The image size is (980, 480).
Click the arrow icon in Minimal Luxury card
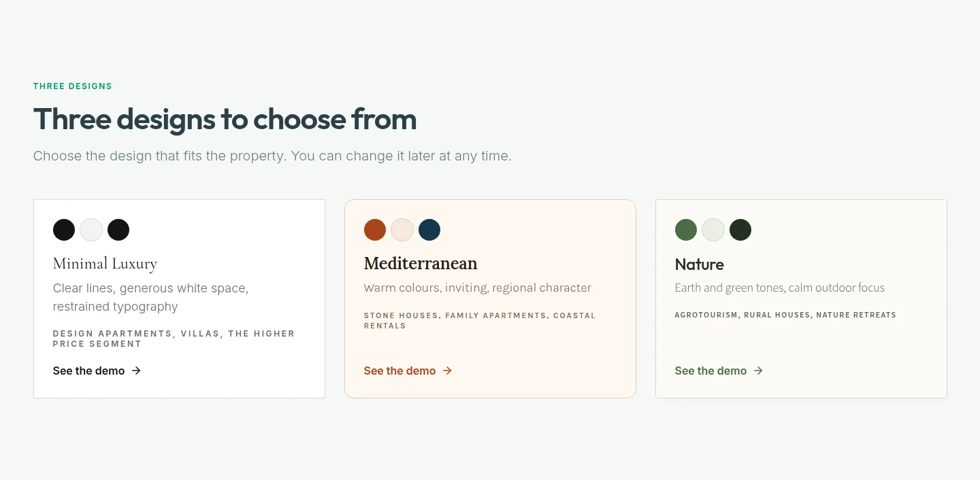136,371
